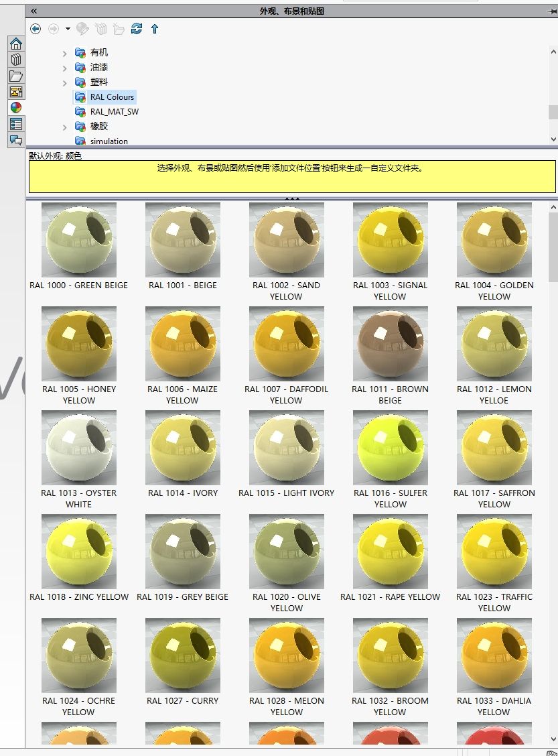
Task: Select the simulation folder label
Action: coord(109,141)
